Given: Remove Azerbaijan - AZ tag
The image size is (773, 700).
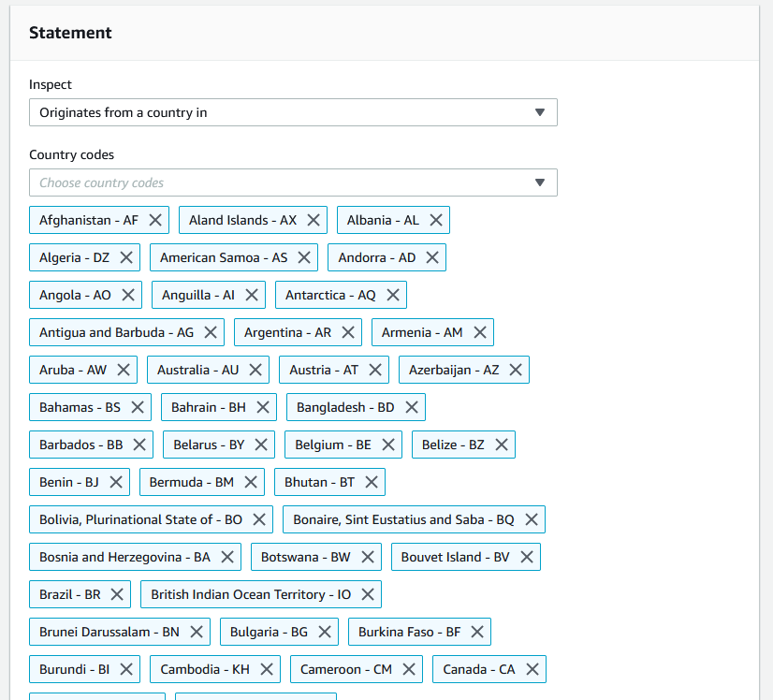Looking at the screenshot, I should [x=516, y=370].
